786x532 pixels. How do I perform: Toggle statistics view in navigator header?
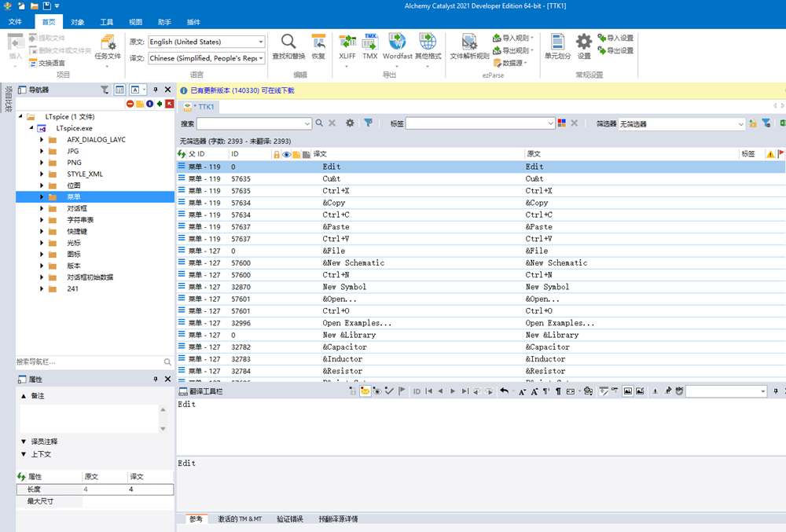tap(119, 90)
